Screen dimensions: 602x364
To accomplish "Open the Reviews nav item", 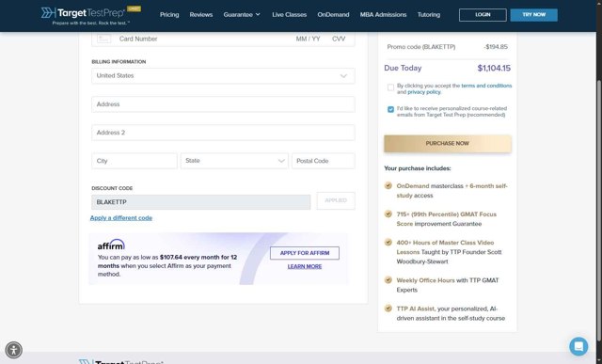I will click(x=200, y=15).
